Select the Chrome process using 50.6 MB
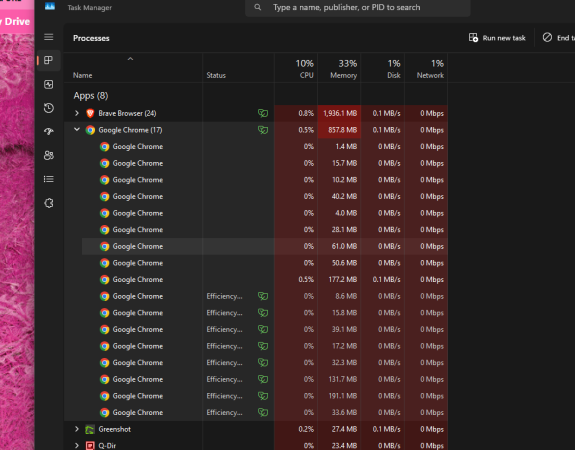The image size is (575, 450). (x=264, y=263)
